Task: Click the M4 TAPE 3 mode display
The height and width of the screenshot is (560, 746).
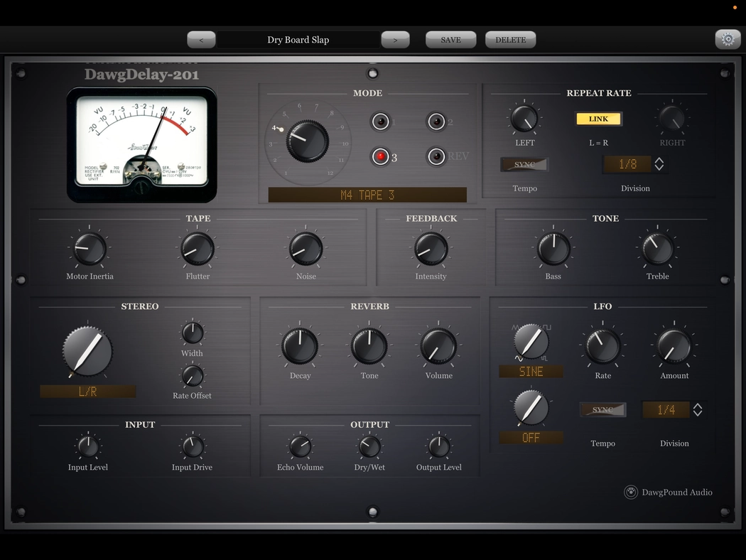Action: tap(367, 195)
